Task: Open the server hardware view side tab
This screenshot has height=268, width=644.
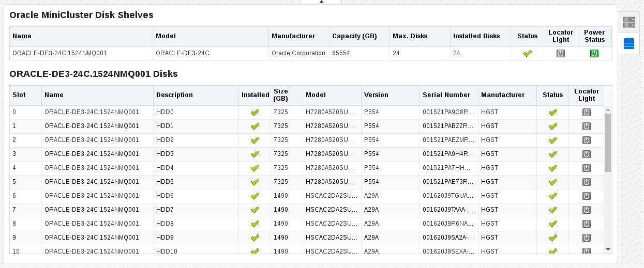Action: 628,22
